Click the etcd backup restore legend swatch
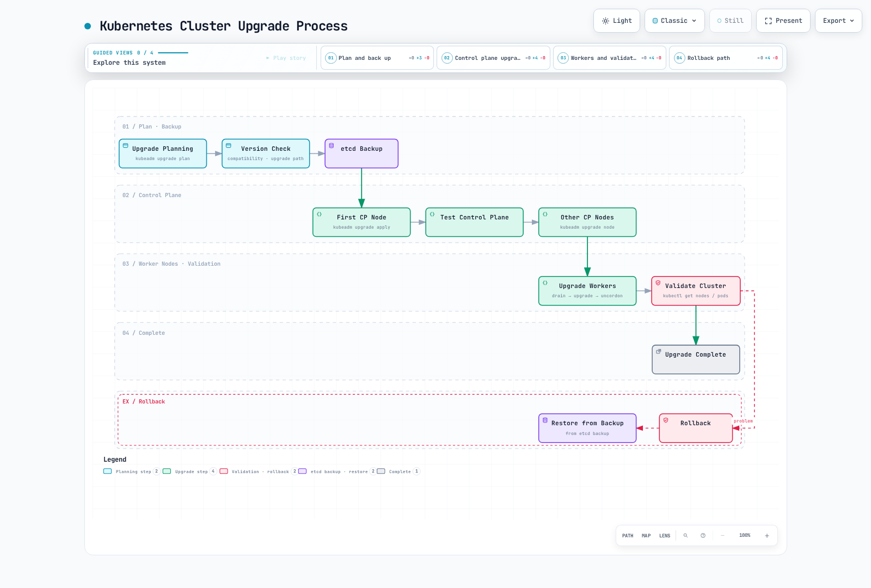The width and height of the screenshot is (871, 588). [x=303, y=471]
